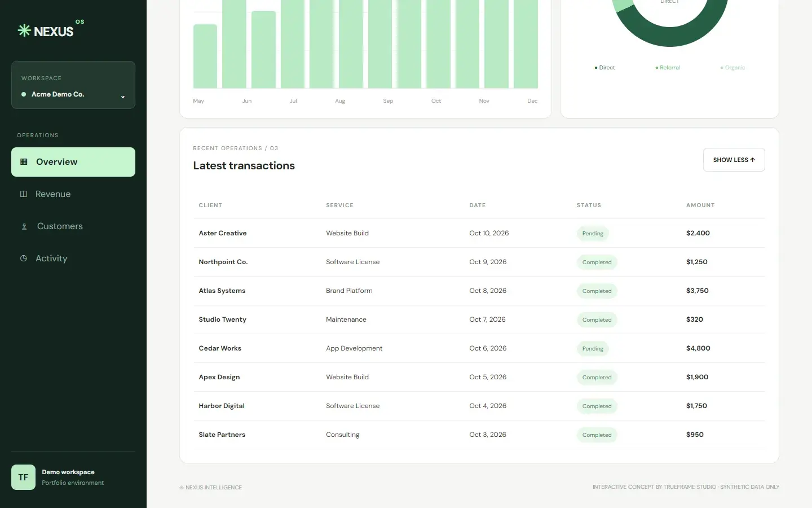Click the Customers person icon
Screen dimensions: 812x508
tap(24, 226)
